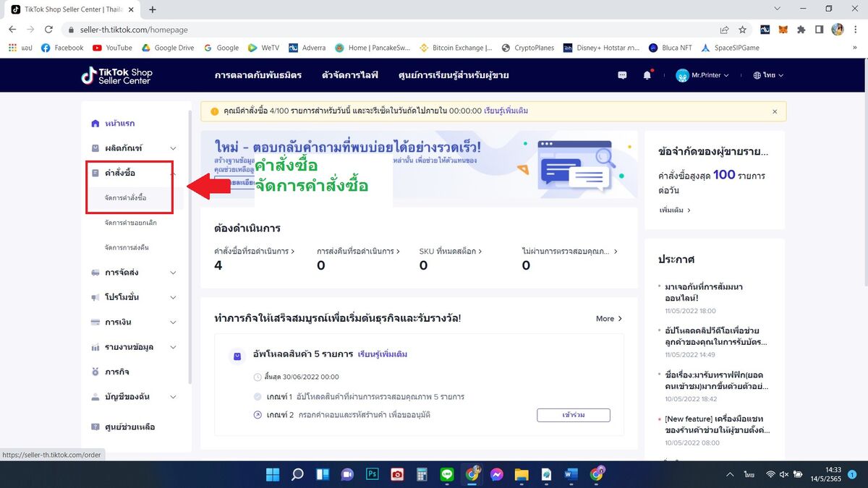Open LINE app from the taskbar
The width and height of the screenshot is (868, 488).
pyautogui.click(x=447, y=474)
